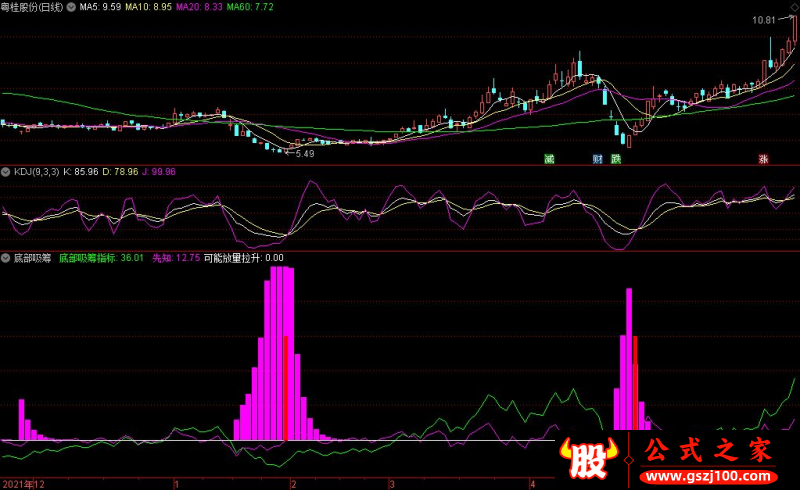Click the month 3 marker on time axis
This screenshot has width=800, height=490.
point(392,484)
